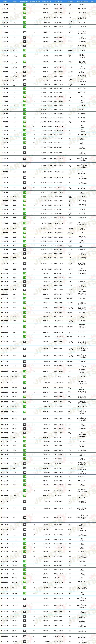Click petrol icon in Peugeot 207 8FR (EP3) row
96x644 pixels.
(25, 312)
